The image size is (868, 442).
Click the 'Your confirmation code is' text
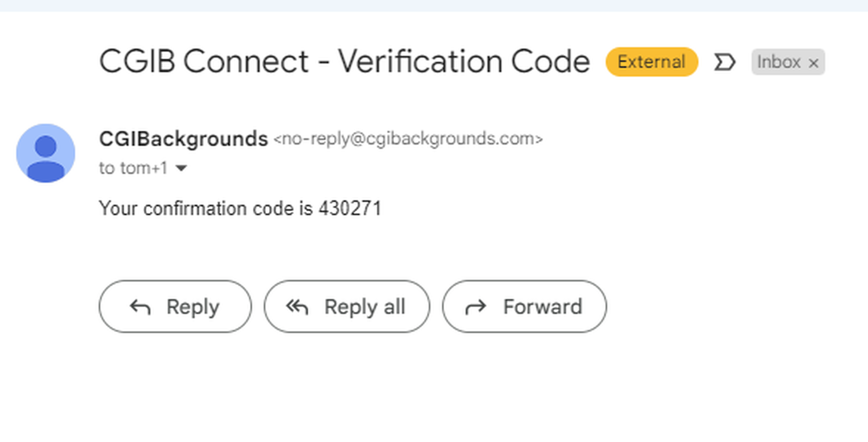[206, 208]
